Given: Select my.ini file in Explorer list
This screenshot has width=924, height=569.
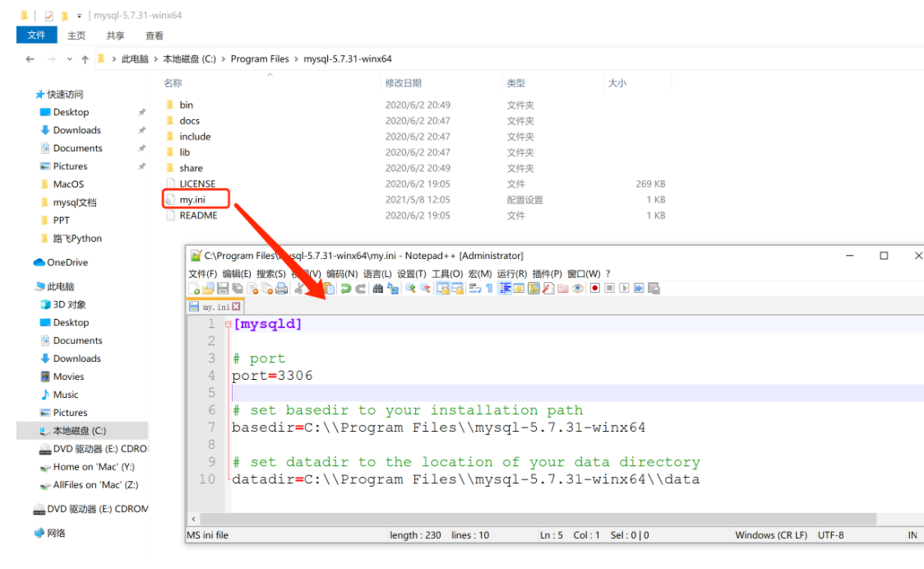Looking at the screenshot, I should point(192,200).
